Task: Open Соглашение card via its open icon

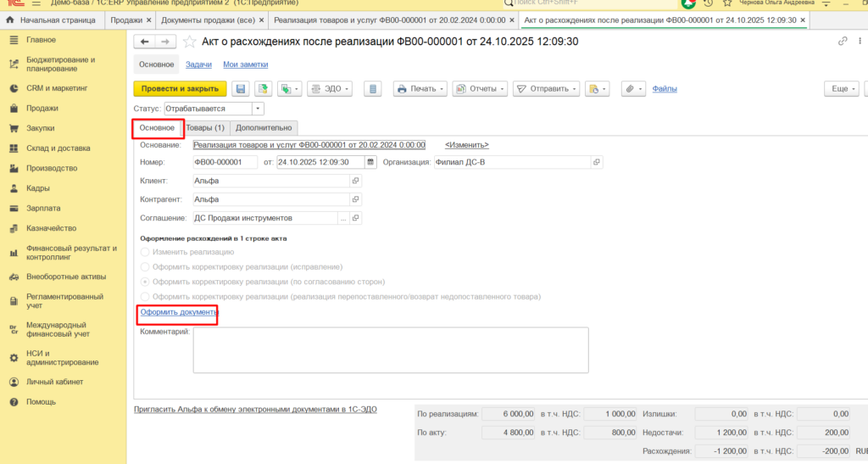Action: (x=355, y=218)
